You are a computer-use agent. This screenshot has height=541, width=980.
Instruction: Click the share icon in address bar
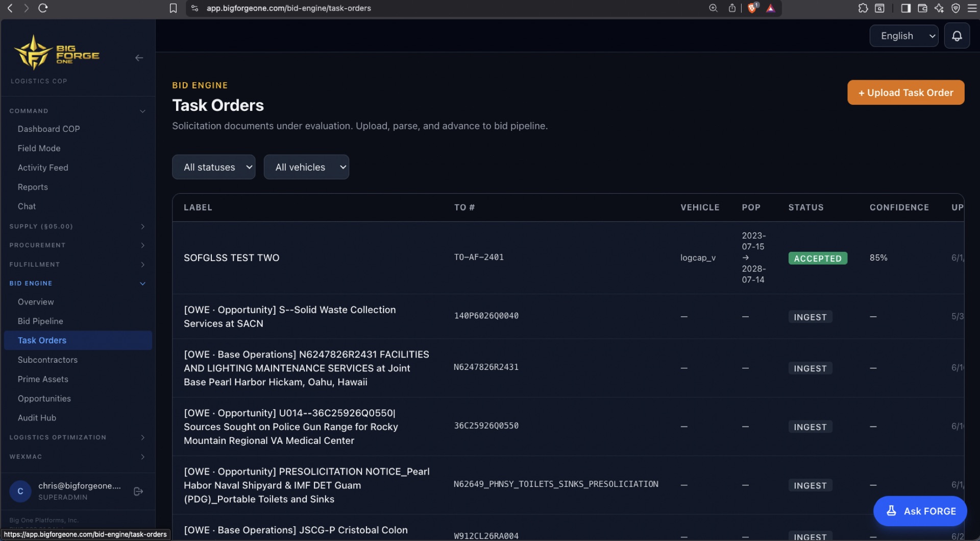(x=732, y=8)
